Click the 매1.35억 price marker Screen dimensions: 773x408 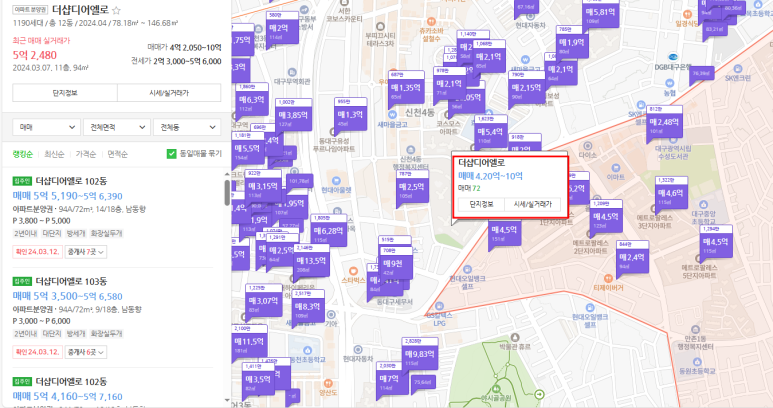(x=406, y=88)
